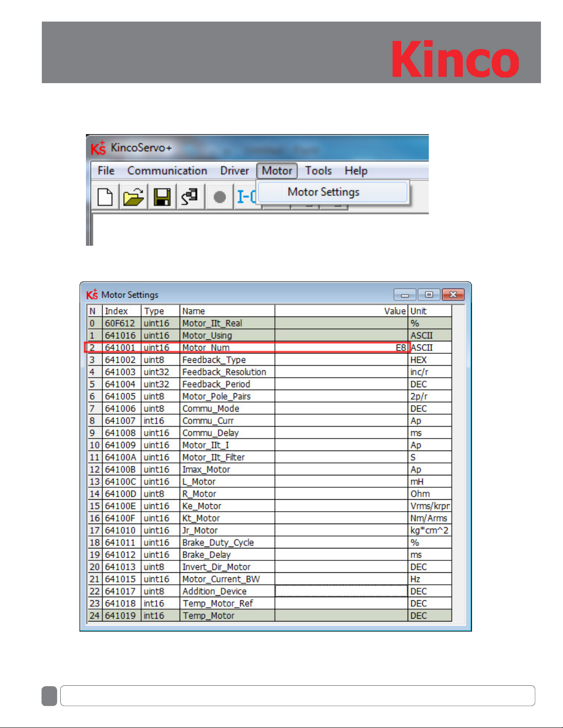563x728 pixels.
Task: Select the Commu_Curr name cell
Action: pos(227,421)
